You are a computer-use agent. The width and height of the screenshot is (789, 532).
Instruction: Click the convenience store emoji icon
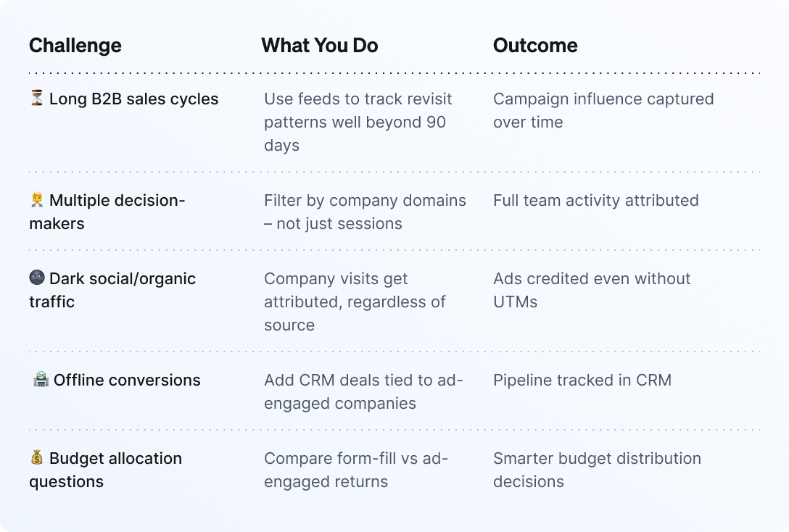[x=41, y=379]
